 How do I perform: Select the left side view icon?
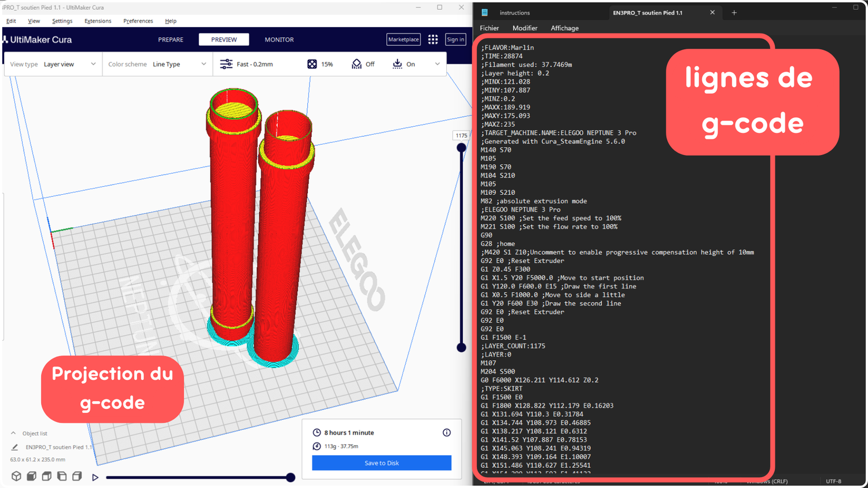click(x=61, y=476)
